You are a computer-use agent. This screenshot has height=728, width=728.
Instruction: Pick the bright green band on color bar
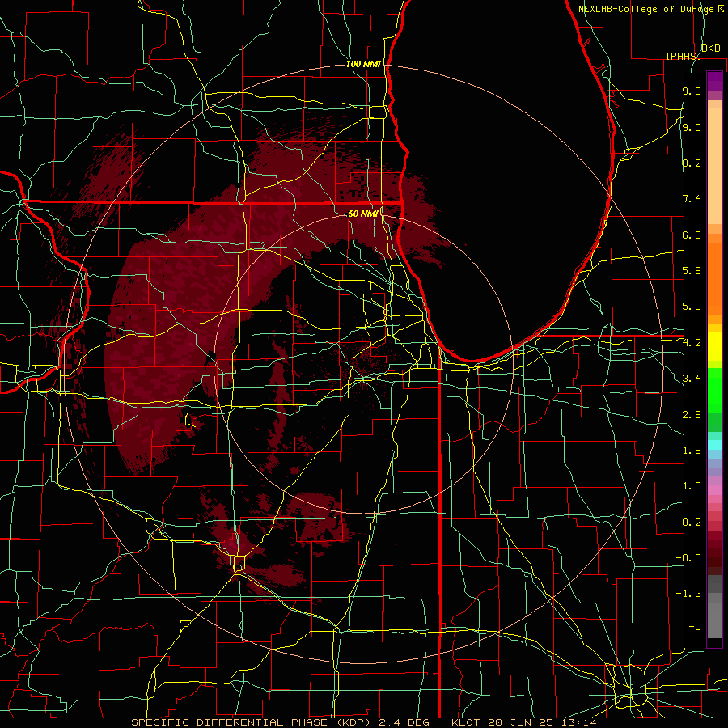[714, 390]
